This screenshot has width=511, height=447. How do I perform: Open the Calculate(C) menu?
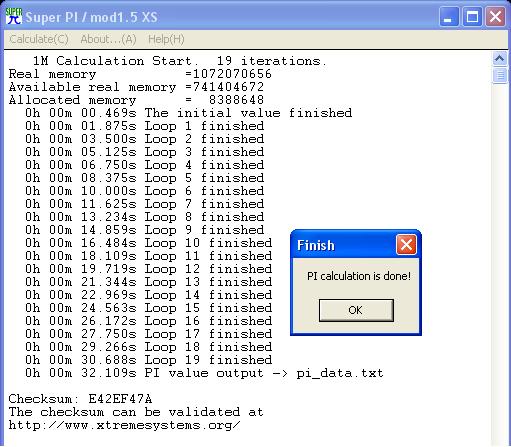39,39
